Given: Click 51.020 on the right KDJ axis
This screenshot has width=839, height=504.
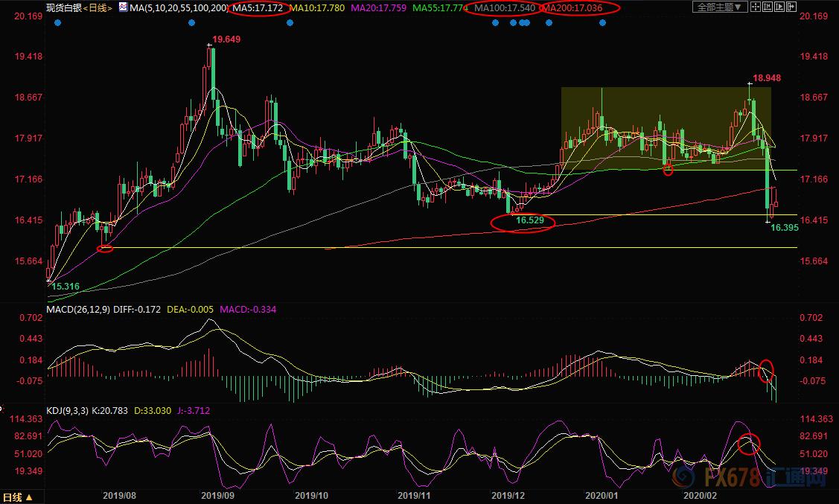Looking at the screenshot, I should coord(813,453).
